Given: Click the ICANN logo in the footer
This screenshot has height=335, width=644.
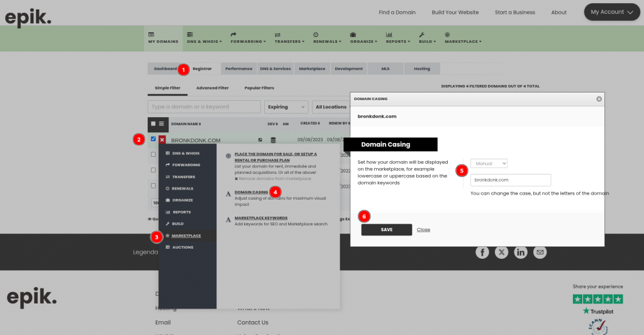Looking at the screenshot, I should tap(597, 326).
